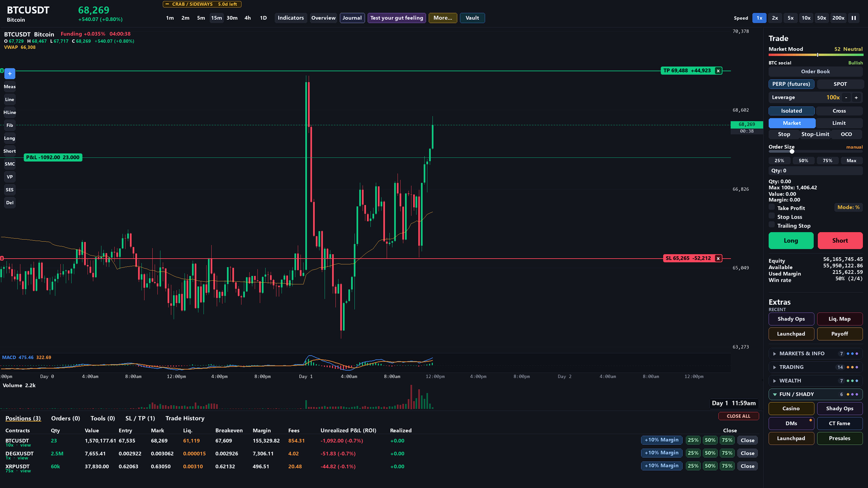Remove the SL 65,265 line

[718, 258]
